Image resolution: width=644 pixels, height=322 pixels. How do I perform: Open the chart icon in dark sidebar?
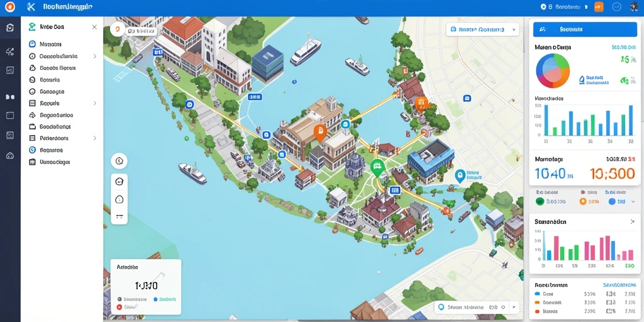click(10, 70)
